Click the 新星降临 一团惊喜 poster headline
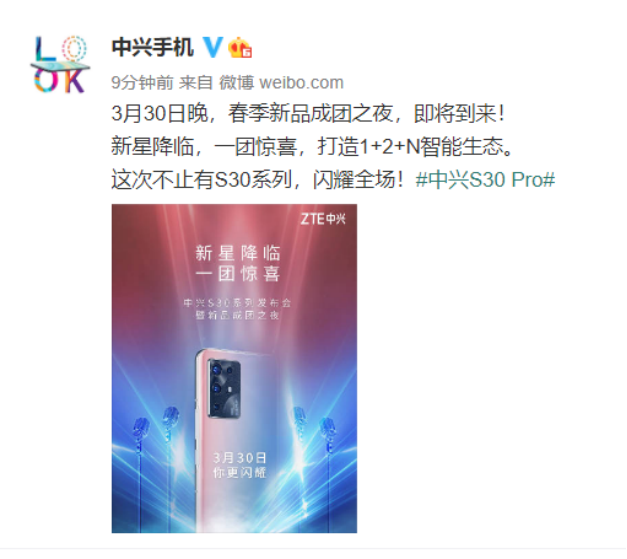This screenshot has height=559, width=627. (238, 264)
